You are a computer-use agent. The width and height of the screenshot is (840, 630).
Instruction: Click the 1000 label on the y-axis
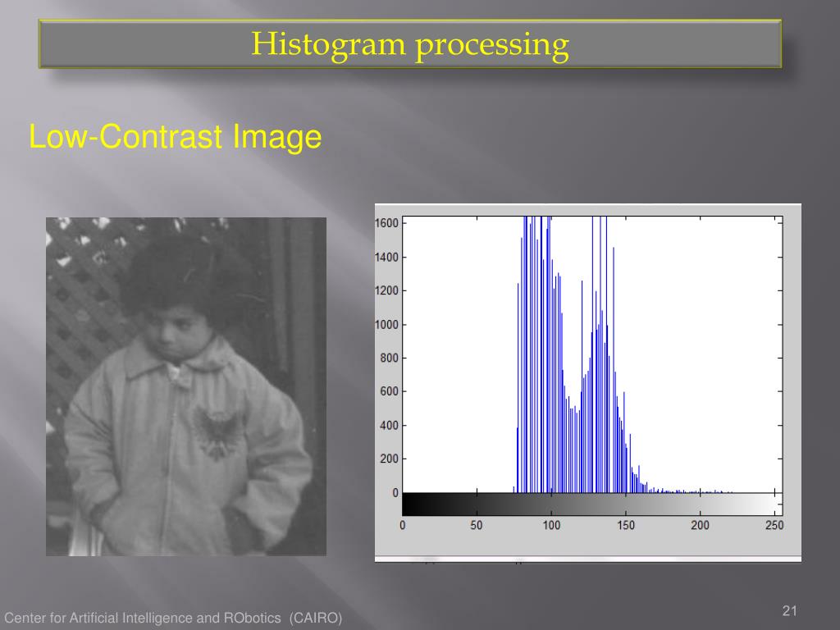387,325
